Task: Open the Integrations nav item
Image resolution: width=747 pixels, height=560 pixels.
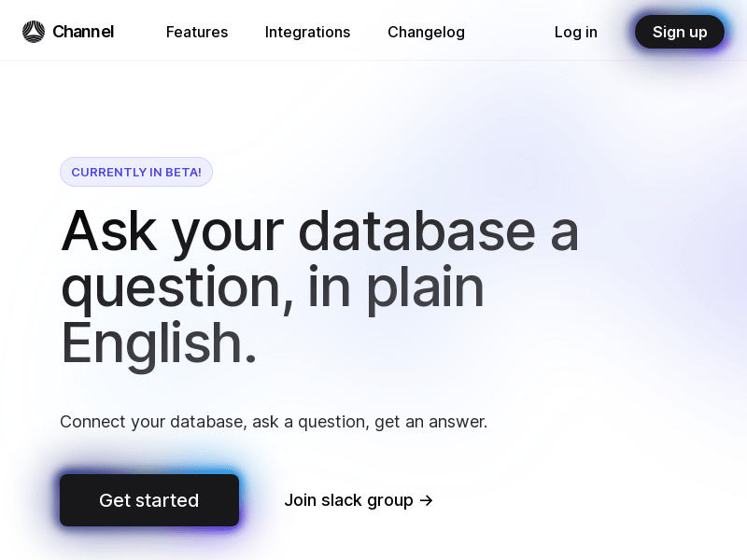Action: coord(307,32)
